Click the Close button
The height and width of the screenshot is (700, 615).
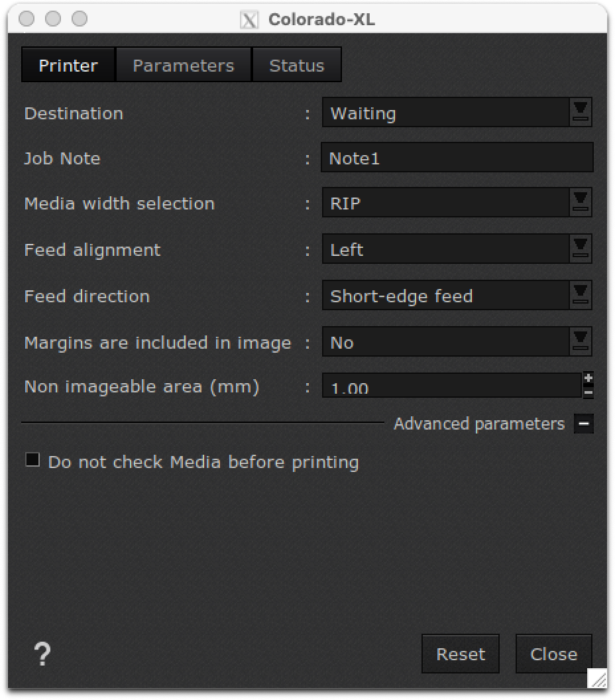[553, 654]
